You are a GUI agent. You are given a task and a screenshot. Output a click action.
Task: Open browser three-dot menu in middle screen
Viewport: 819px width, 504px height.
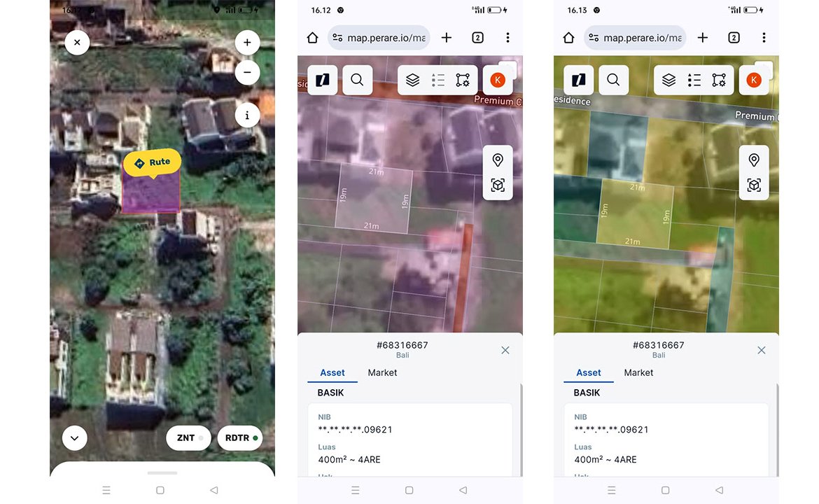pos(507,38)
